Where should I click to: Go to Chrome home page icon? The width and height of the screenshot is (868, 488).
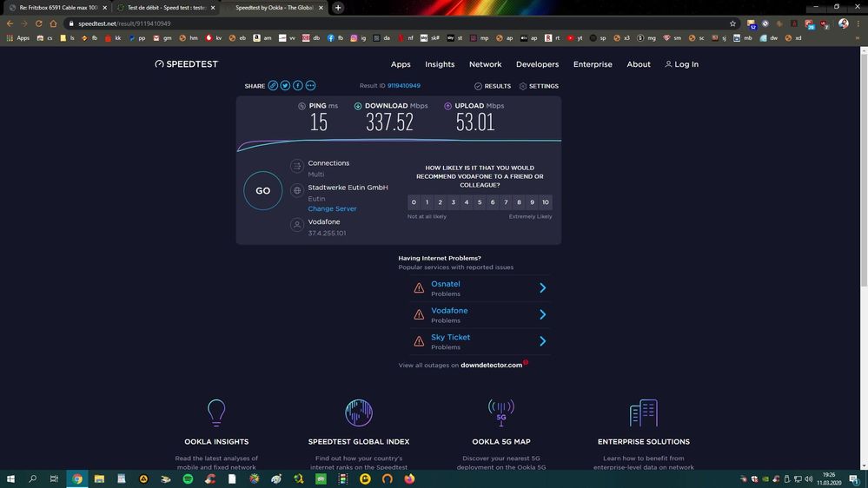[x=53, y=23]
